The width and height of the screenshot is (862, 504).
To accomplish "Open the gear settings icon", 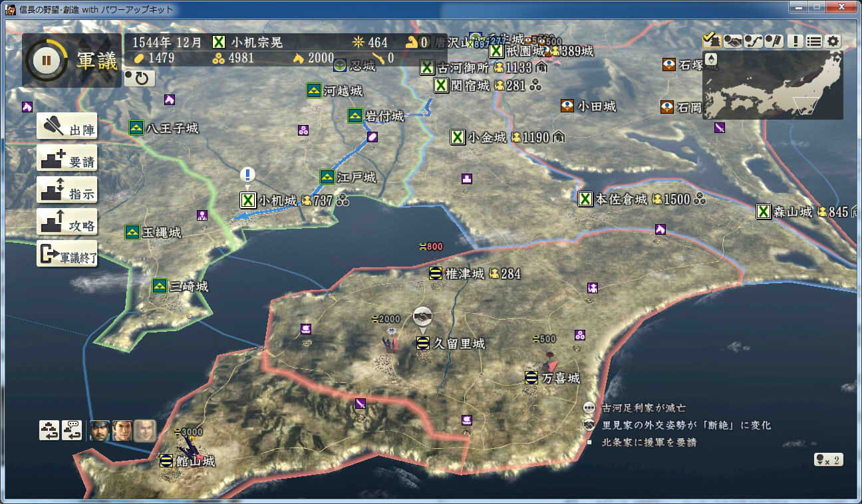I will 833,41.
